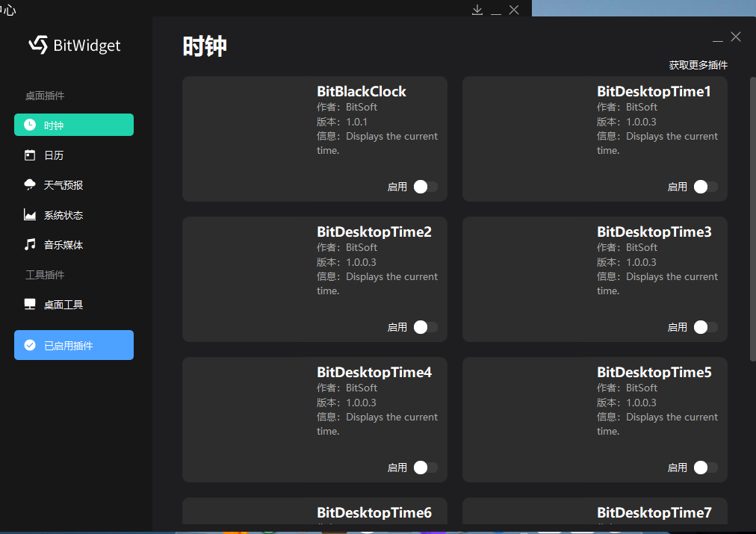Image resolution: width=756 pixels, height=534 pixels.
Task: Select the BitDesktopTime7 card title
Action: (x=654, y=512)
